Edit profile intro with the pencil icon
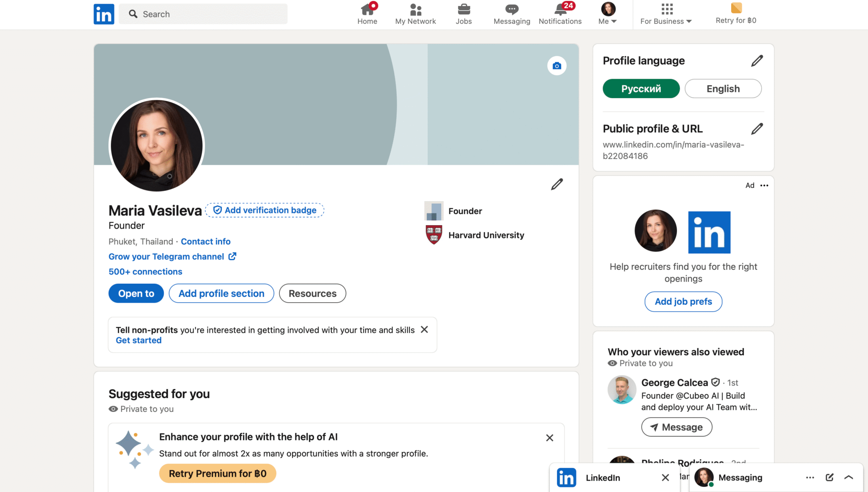This screenshot has height=492, width=868. [x=557, y=184]
